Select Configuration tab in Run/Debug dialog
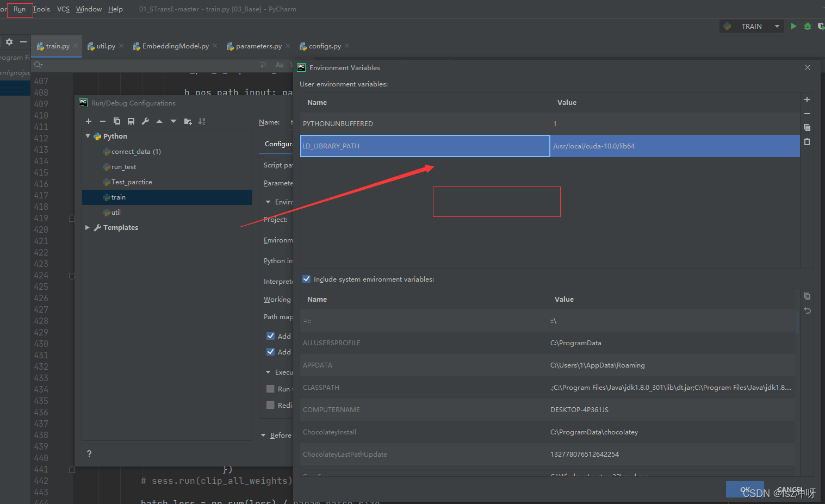The image size is (825, 504). pyautogui.click(x=278, y=144)
